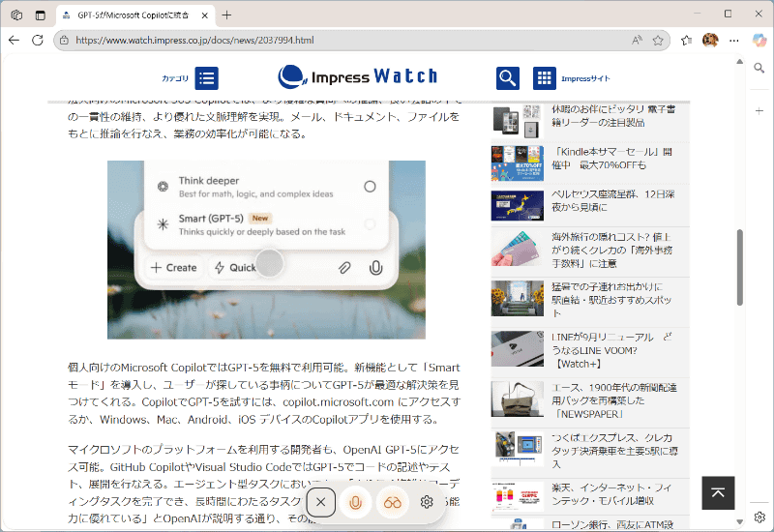The width and height of the screenshot is (774, 532).
Task: Go back to previous page
Action: [14, 40]
